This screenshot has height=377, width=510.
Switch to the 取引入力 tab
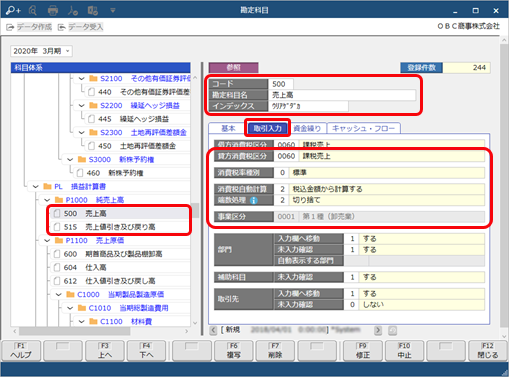point(268,128)
